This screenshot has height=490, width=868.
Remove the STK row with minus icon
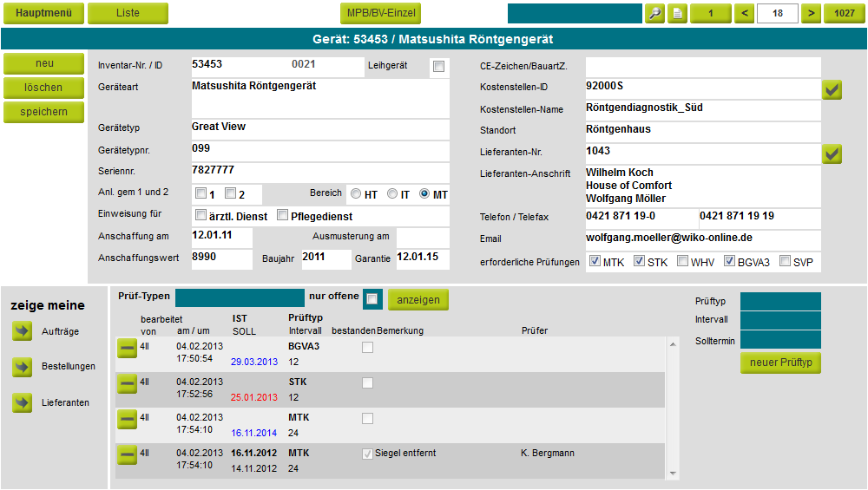127,383
